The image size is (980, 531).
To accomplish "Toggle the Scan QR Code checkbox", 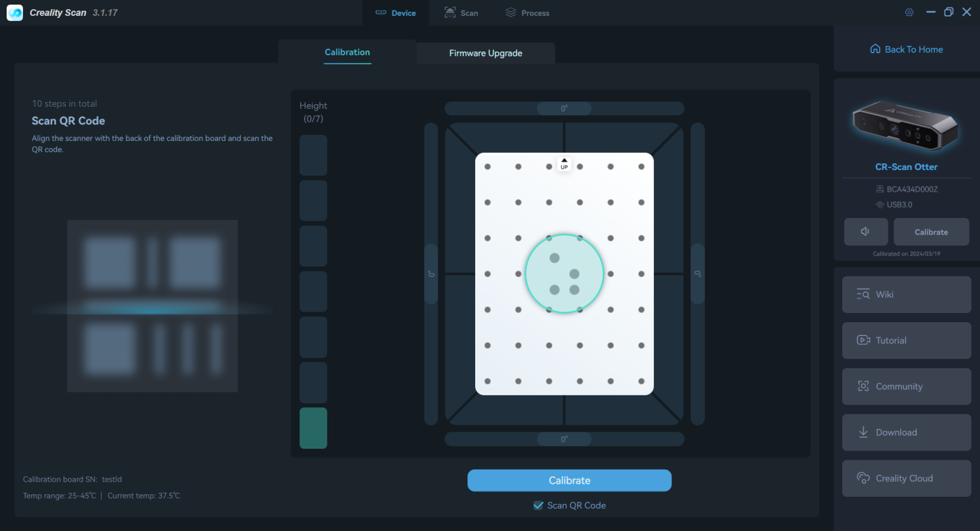I will [x=538, y=505].
